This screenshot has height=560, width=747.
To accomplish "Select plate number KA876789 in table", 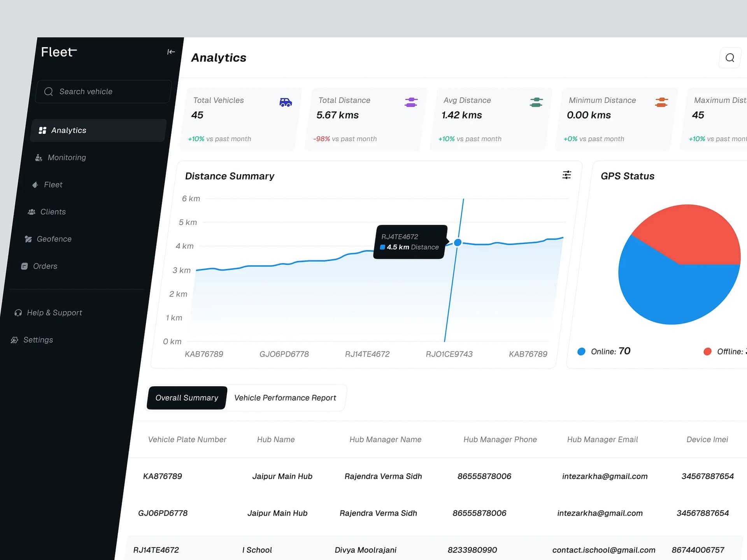I will pos(162,476).
